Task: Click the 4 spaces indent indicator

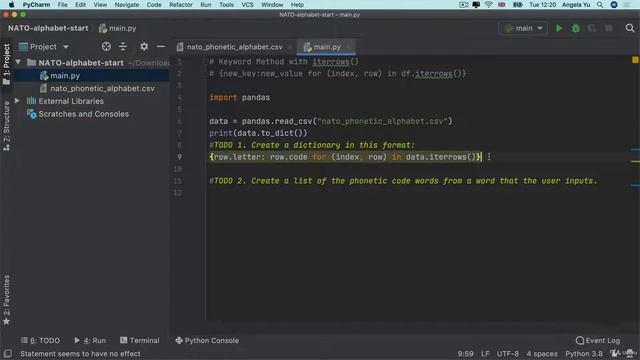Action: click(x=542, y=353)
